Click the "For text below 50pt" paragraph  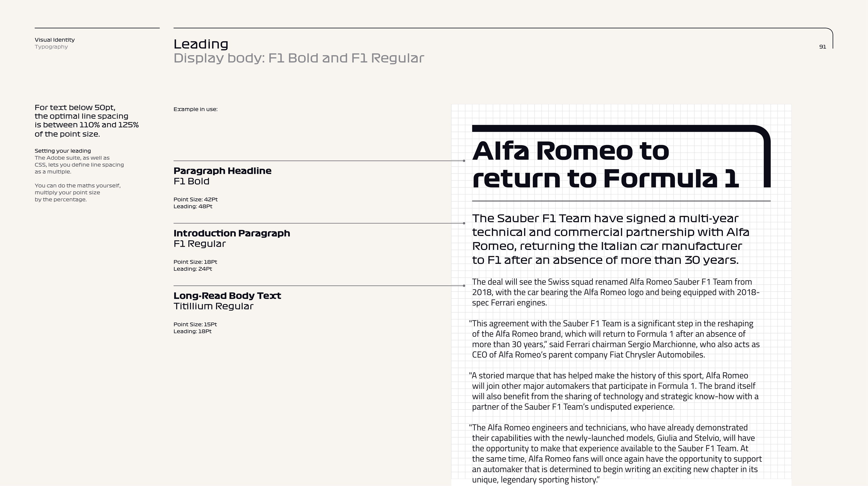(87, 121)
